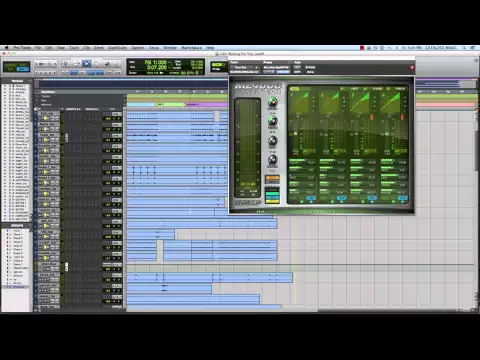Select the highlighted Selector tool
The height and width of the screenshot is (360, 480).
click(86, 63)
